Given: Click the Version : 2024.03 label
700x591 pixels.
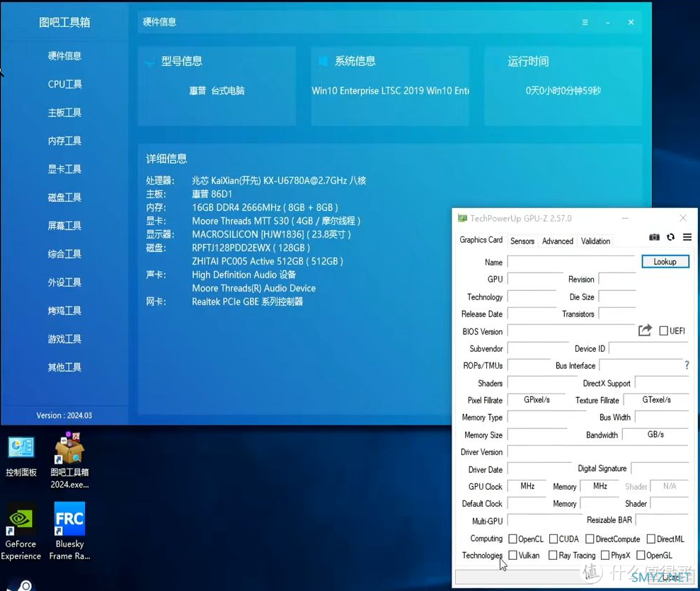Looking at the screenshot, I should pyautogui.click(x=64, y=415).
